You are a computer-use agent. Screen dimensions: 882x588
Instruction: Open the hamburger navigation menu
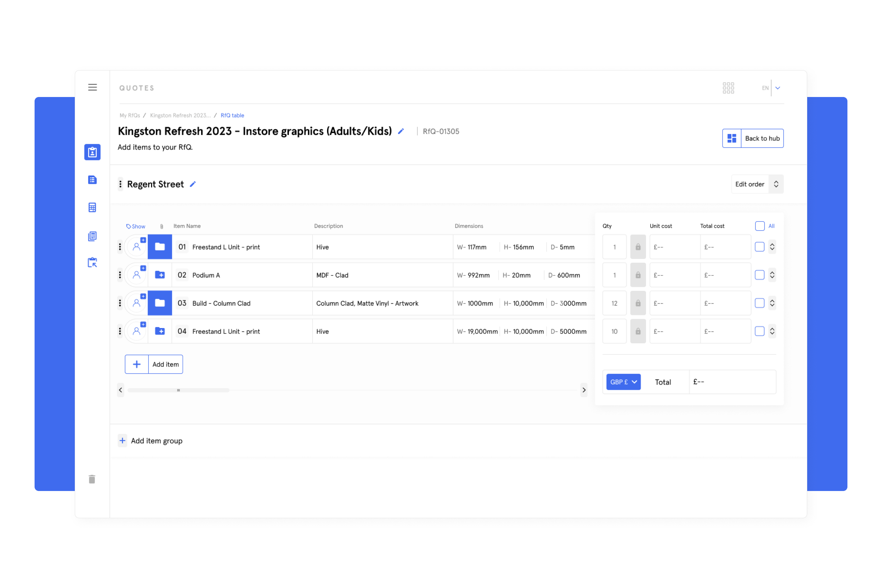click(92, 87)
